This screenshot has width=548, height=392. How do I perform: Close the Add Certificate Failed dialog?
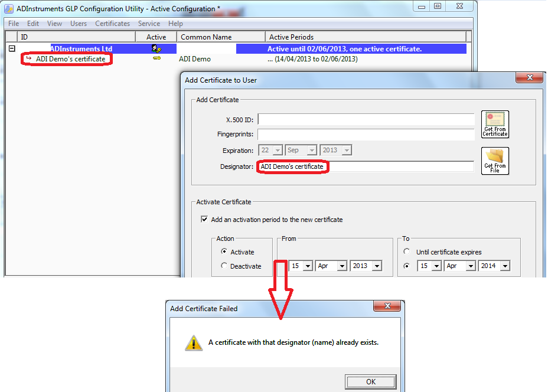(389, 308)
